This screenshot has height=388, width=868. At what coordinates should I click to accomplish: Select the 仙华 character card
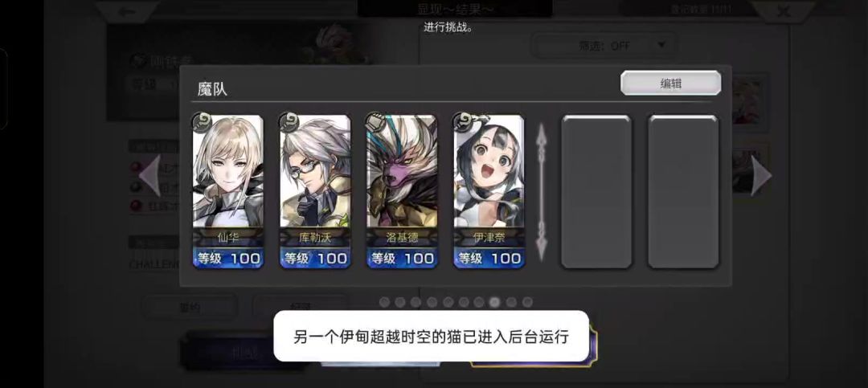228,191
